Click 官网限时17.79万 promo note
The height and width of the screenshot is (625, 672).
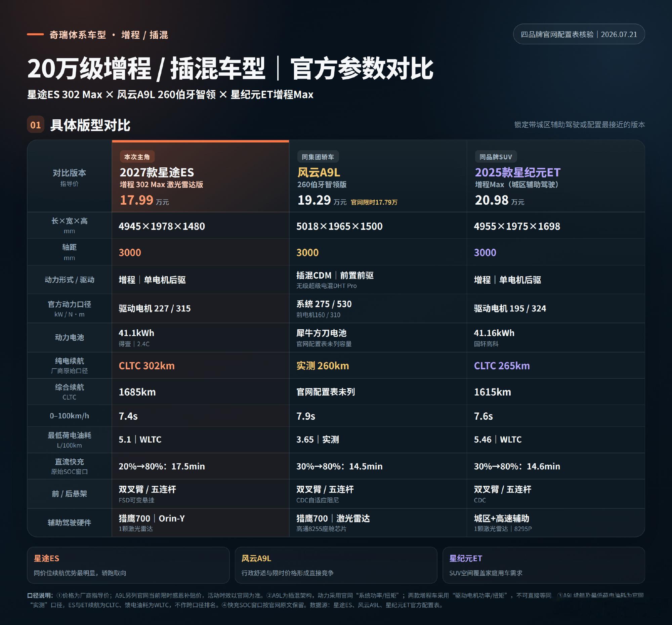point(374,202)
